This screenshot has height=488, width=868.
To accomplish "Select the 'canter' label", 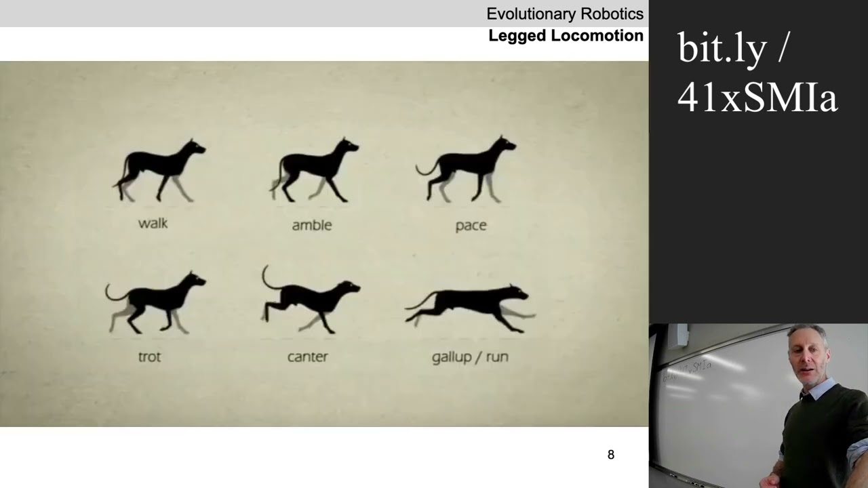I will [x=308, y=357].
